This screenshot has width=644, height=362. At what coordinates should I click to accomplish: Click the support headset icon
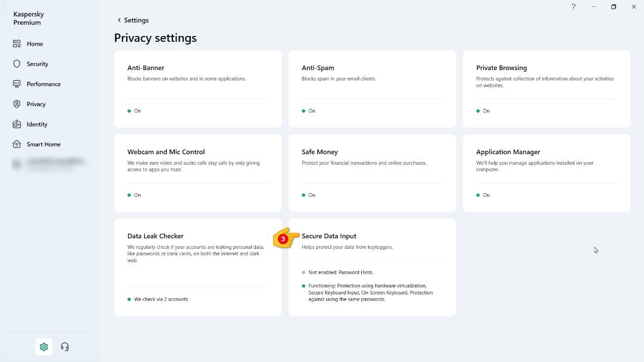pyautogui.click(x=65, y=347)
